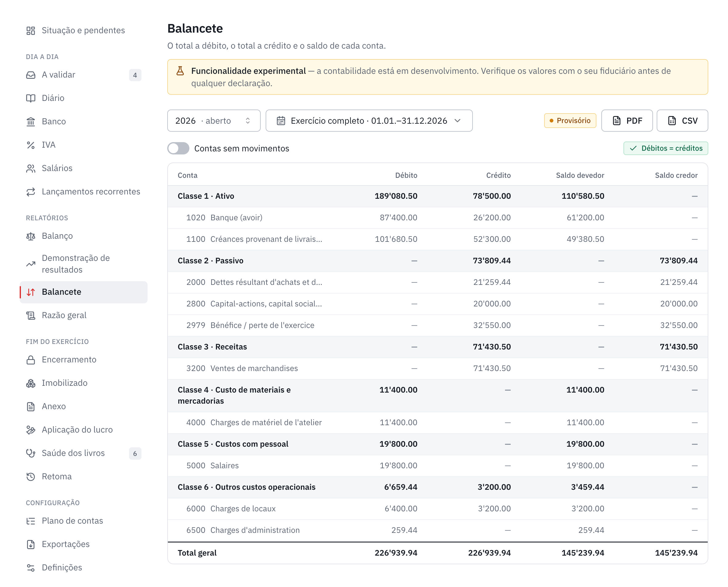Click the 6 badge next to Saúde dos livros
The image size is (728, 587).
pos(135,453)
